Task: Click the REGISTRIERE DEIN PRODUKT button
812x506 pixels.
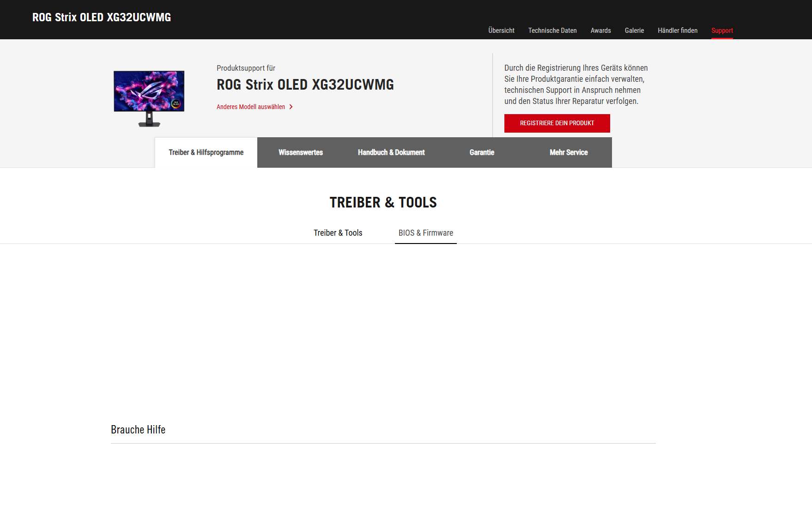Action: 557,123
